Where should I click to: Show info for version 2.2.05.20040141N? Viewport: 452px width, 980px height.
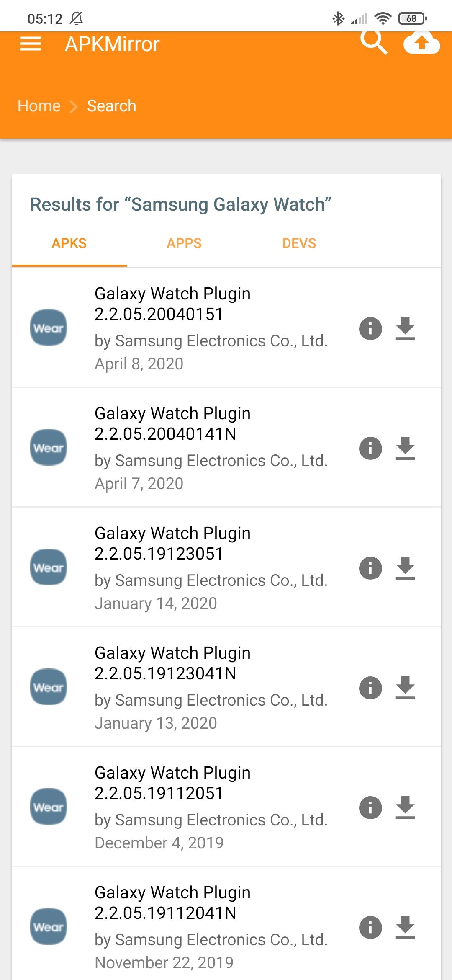tap(370, 448)
